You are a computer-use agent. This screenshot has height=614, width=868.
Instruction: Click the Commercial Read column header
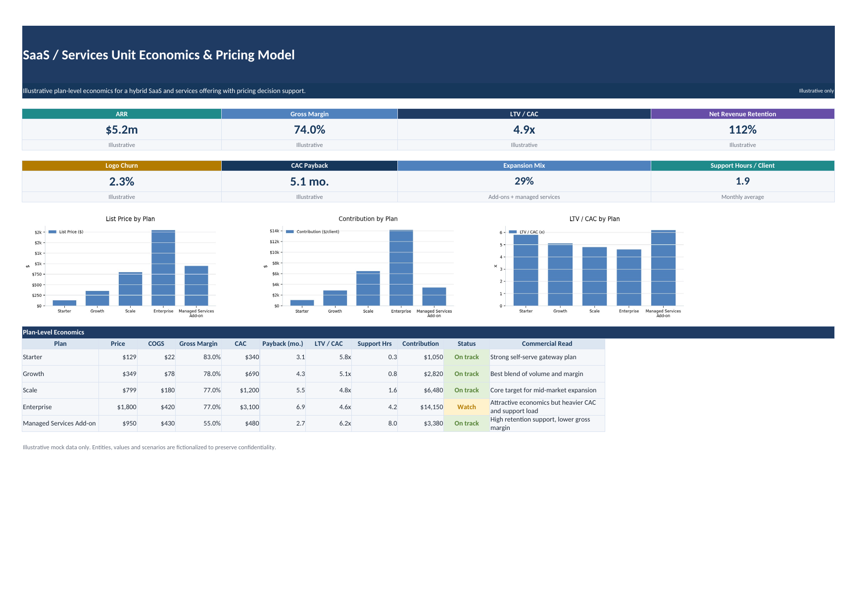point(547,344)
